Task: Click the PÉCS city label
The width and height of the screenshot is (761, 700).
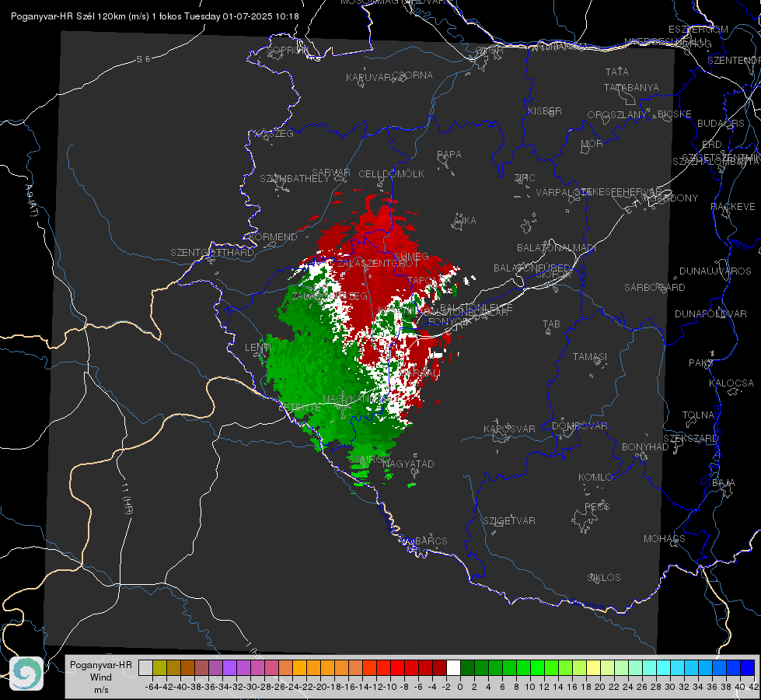Action: pyautogui.click(x=597, y=506)
